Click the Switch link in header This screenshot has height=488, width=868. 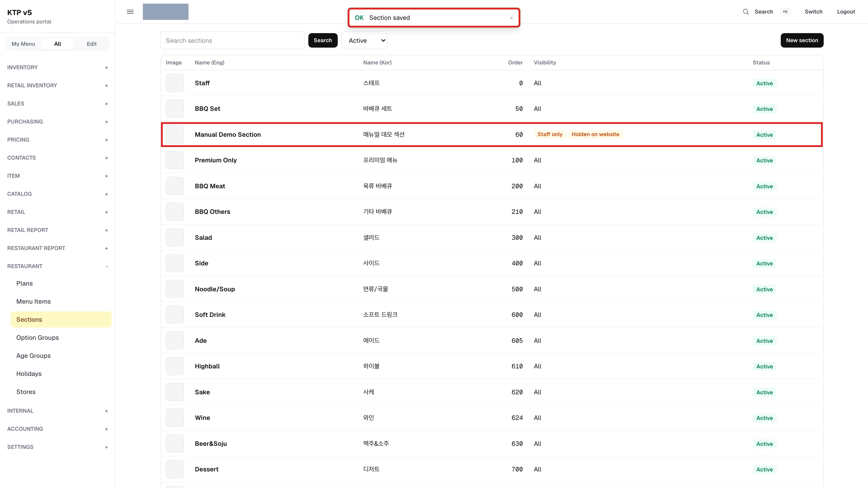point(813,12)
